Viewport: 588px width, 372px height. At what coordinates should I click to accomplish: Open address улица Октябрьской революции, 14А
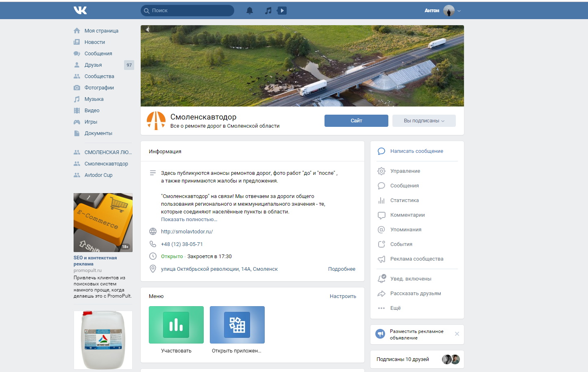[219, 269]
